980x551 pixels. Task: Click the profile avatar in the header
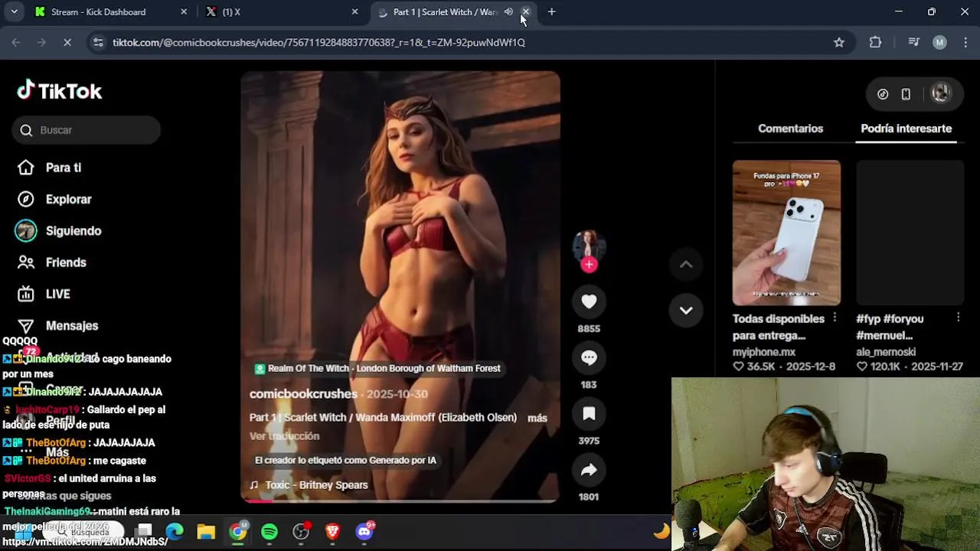[x=941, y=93]
